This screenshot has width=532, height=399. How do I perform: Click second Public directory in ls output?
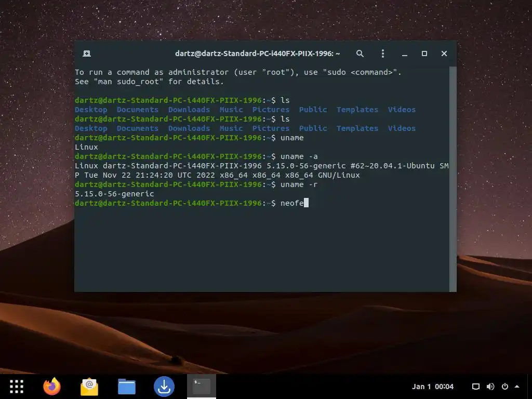tap(313, 128)
